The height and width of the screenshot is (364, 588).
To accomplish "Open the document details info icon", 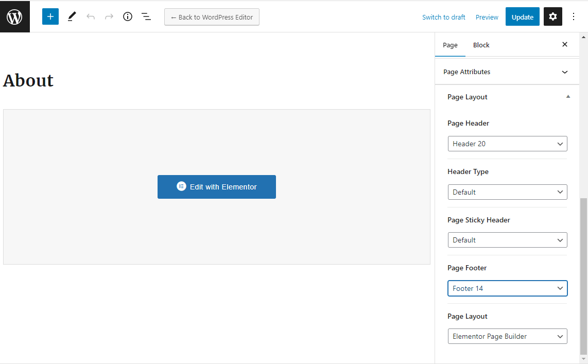I will point(128,16).
